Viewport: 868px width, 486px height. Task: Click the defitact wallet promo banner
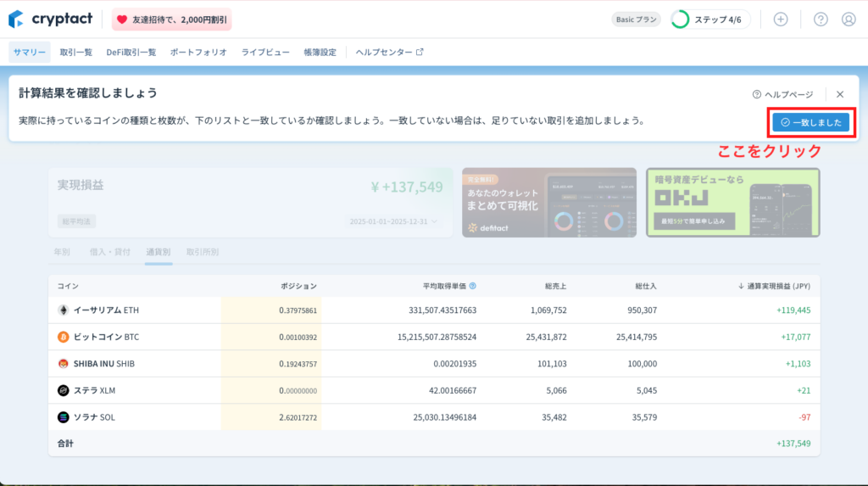pyautogui.click(x=549, y=202)
